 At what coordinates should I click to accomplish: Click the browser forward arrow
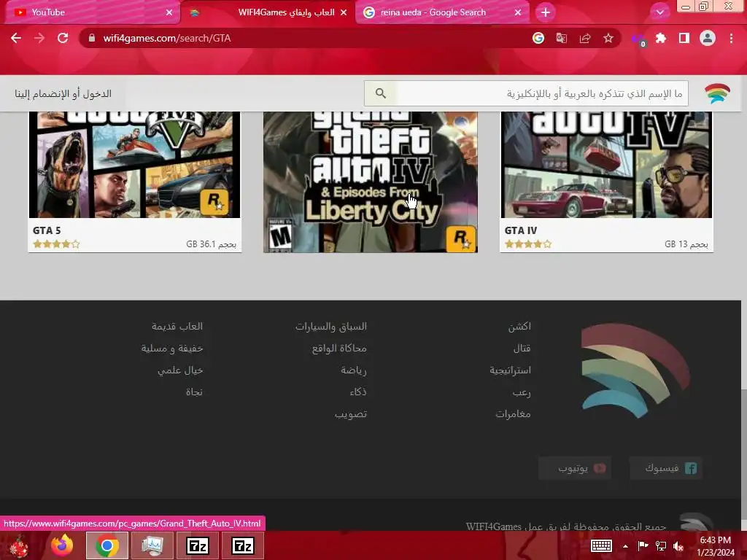click(39, 38)
